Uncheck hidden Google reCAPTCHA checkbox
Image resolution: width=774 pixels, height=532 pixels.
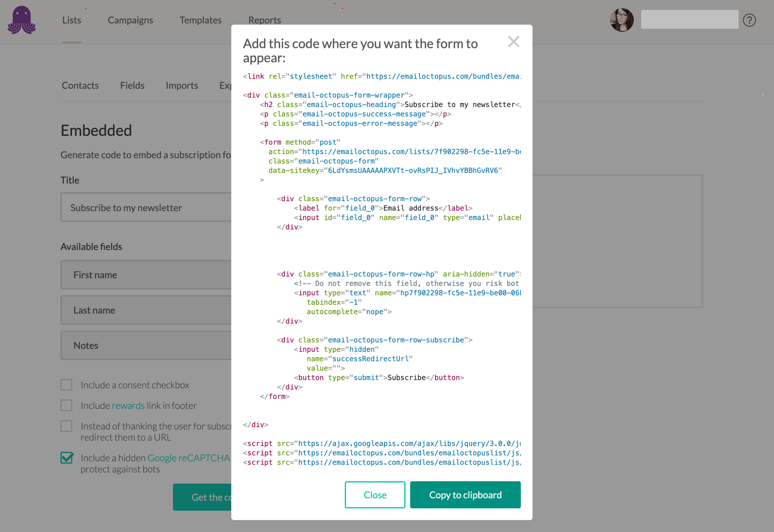(67, 458)
